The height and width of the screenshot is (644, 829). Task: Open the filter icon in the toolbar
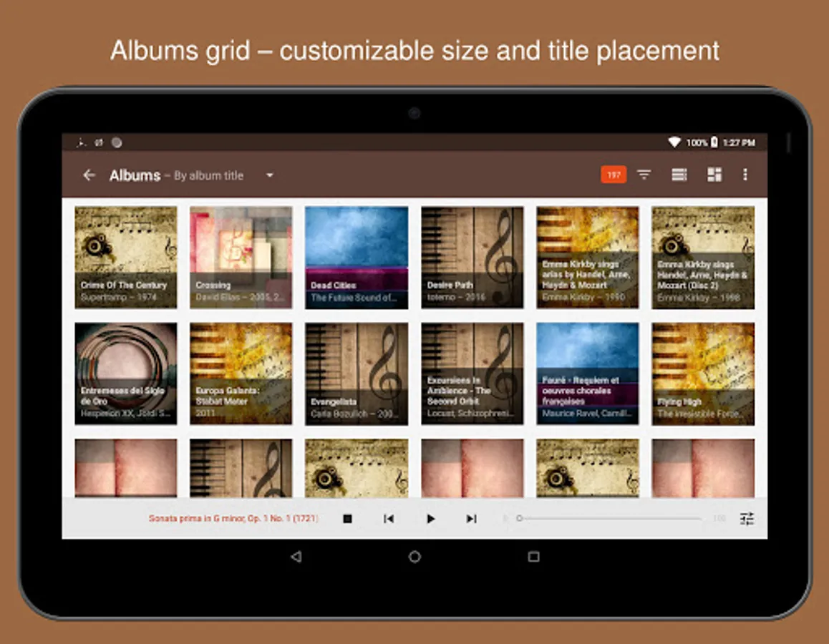point(644,175)
